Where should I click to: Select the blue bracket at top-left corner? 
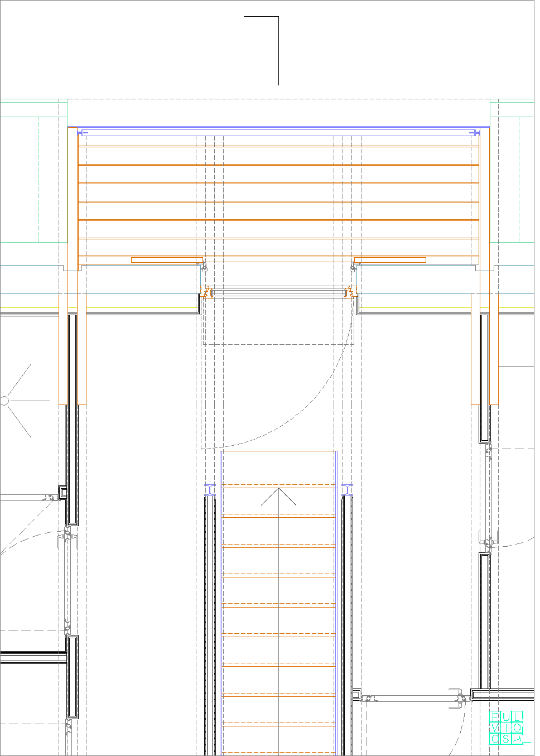click(x=82, y=133)
